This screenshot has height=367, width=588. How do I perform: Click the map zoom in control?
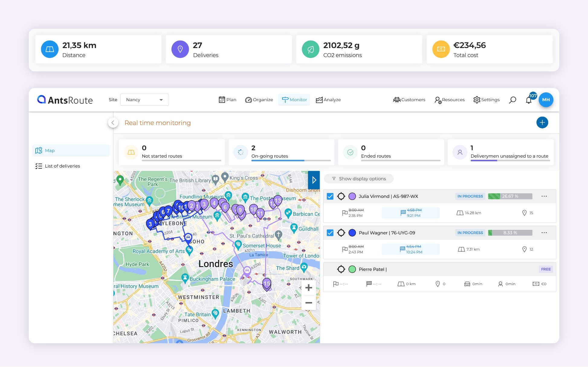coord(309,288)
